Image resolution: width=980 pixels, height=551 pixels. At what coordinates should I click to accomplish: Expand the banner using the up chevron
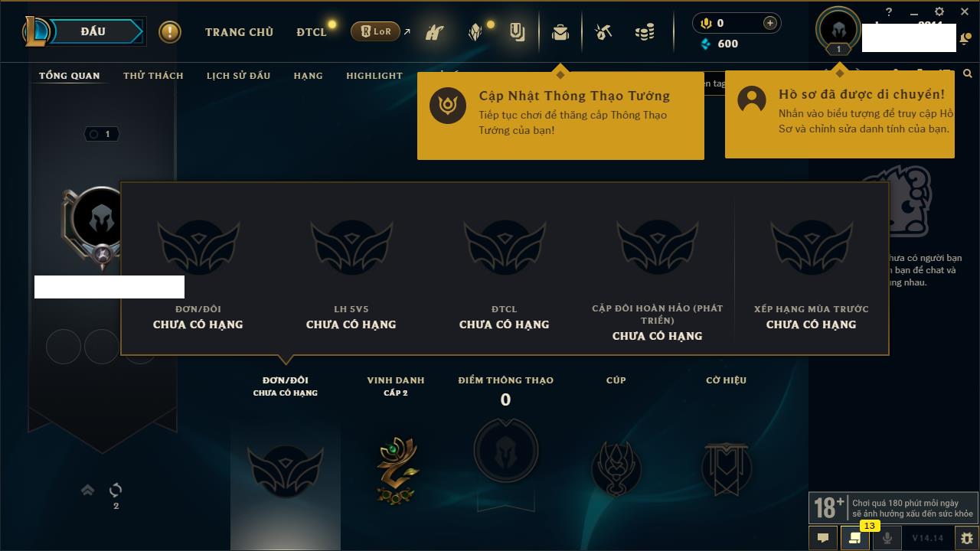pos(87,490)
